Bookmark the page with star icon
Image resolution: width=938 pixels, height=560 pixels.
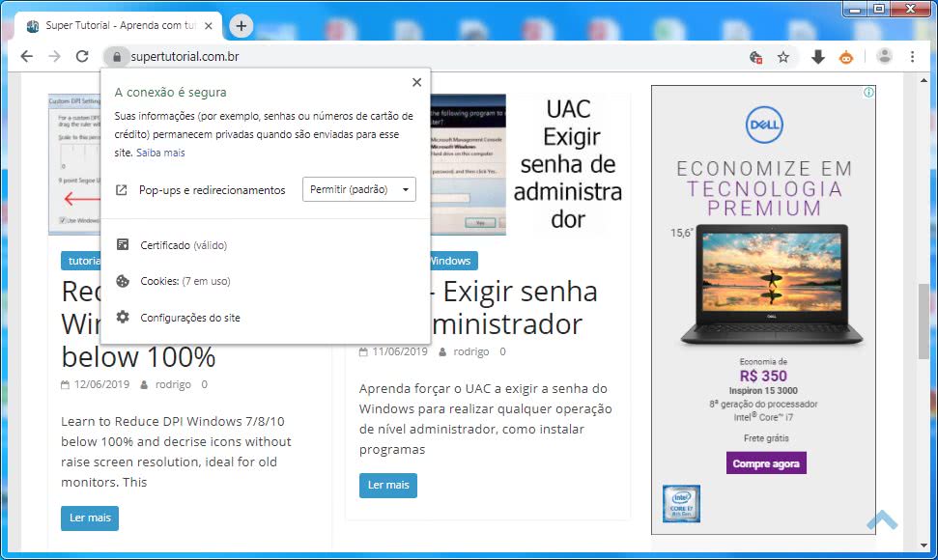point(783,57)
